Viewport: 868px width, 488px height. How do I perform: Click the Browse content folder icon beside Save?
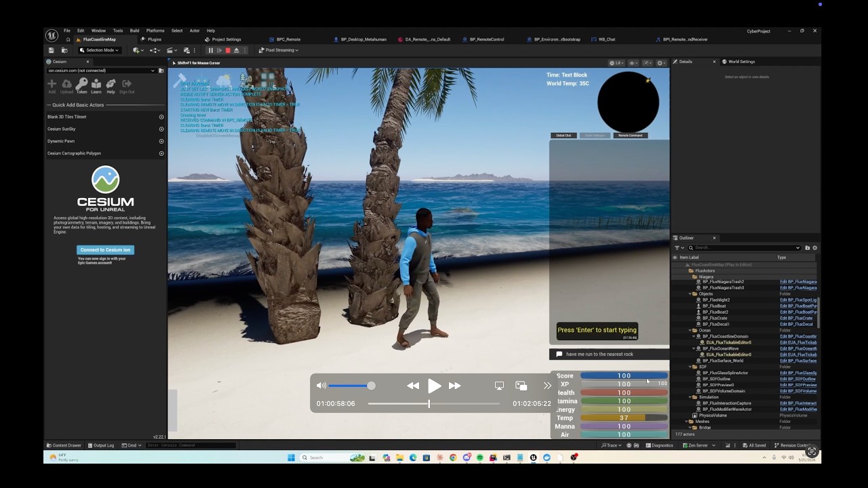[x=64, y=50]
